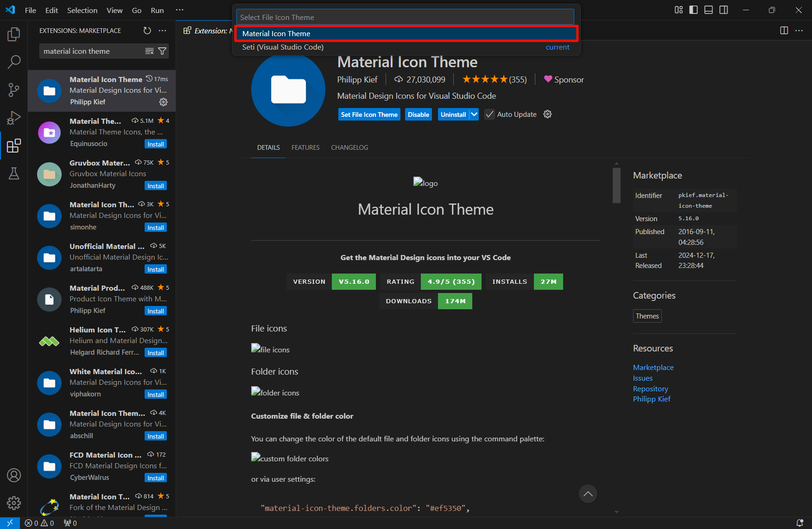The width and height of the screenshot is (812, 529).
Task: Open the Accounts icon
Action: click(14, 475)
